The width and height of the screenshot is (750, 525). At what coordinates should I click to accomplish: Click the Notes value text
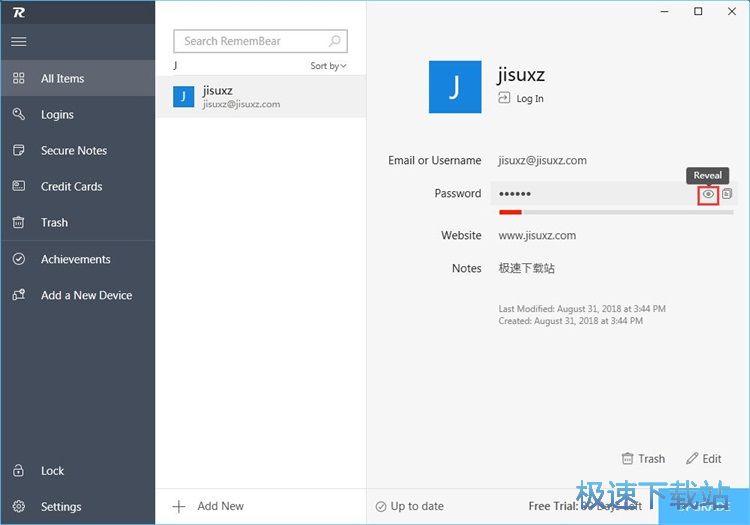(527, 268)
